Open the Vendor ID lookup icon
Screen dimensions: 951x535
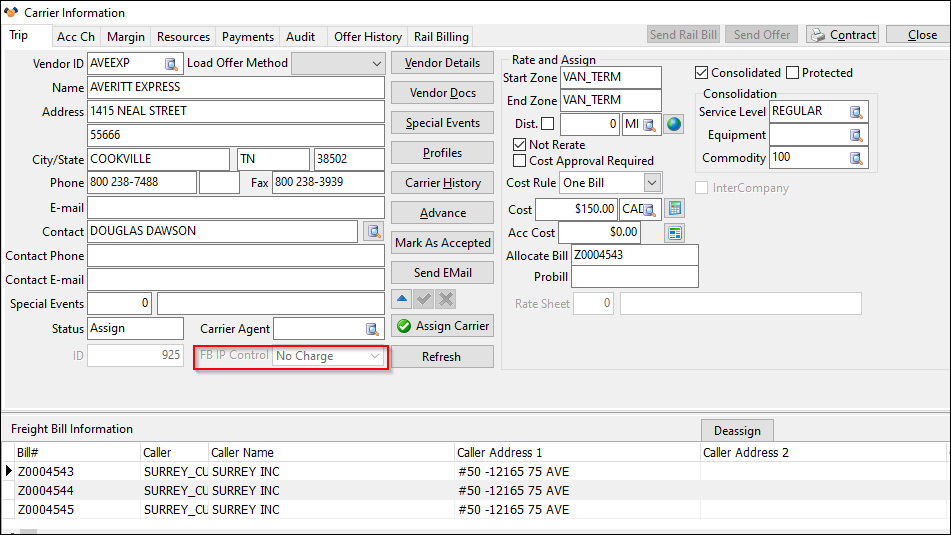(171, 63)
